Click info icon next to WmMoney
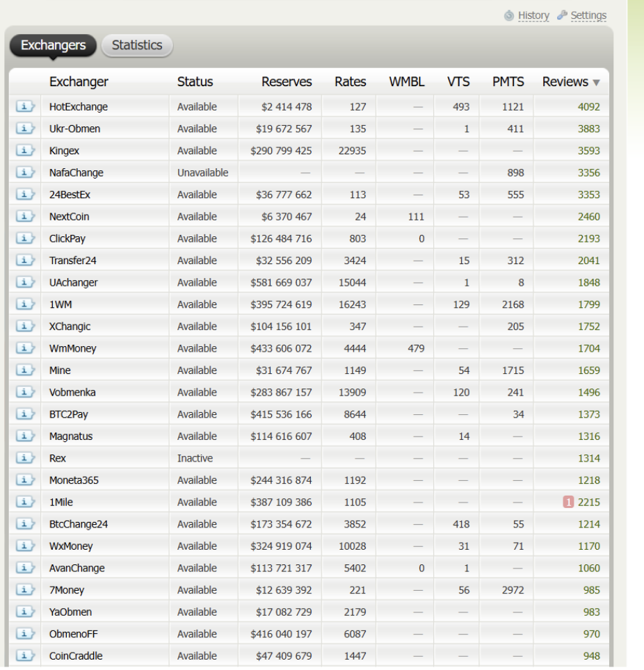Viewport: 644px width, 670px height. point(25,349)
